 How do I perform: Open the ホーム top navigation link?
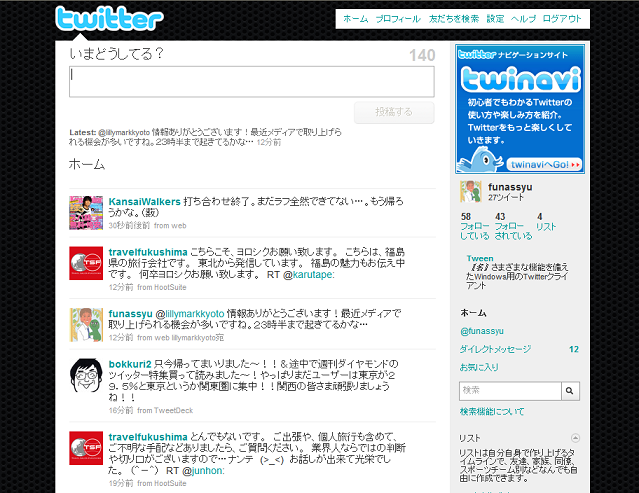(355, 19)
